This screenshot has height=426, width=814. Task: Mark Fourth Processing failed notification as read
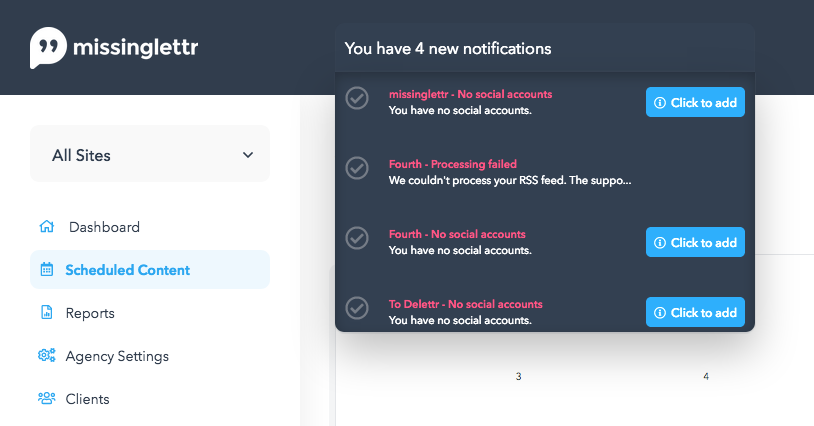[357, 168]
